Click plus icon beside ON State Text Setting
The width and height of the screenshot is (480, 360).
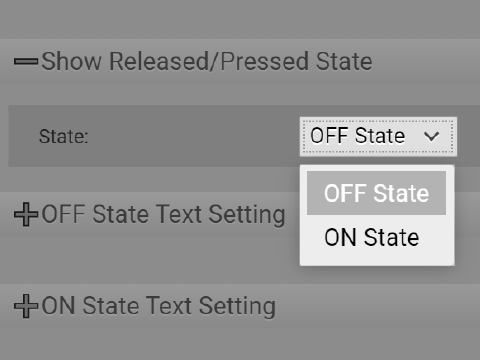26,306
